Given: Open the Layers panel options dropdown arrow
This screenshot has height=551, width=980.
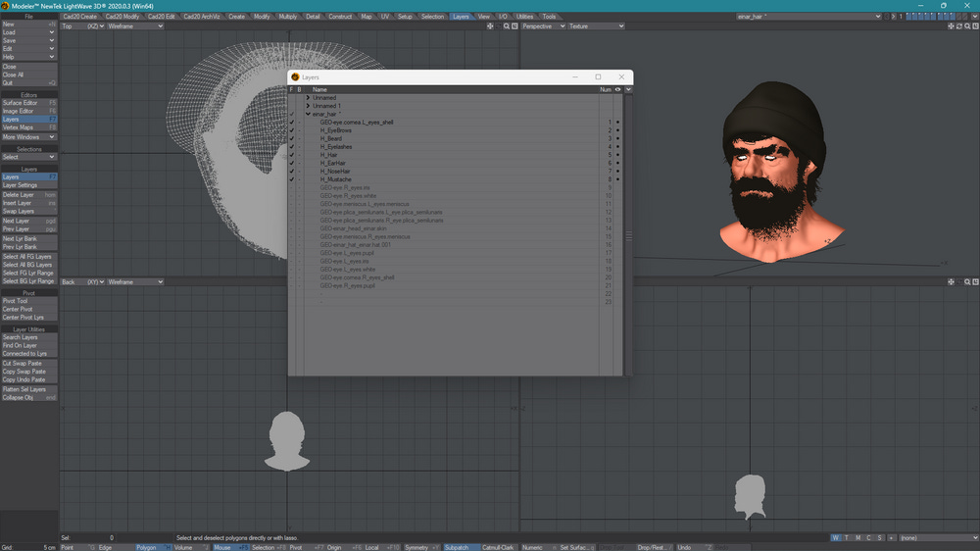Looking at the screenshot, I should [x=628, y=89].
